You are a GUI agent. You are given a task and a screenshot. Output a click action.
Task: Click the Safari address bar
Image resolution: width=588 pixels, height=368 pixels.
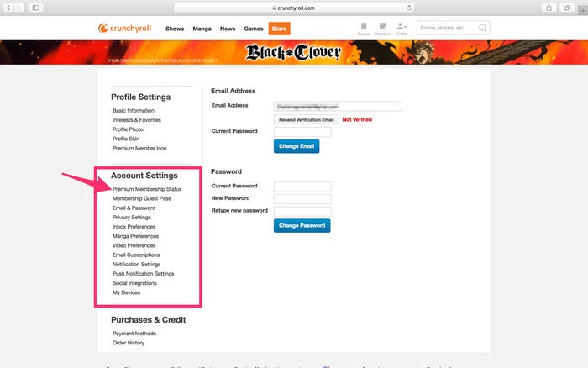click(x=294, y=8)
